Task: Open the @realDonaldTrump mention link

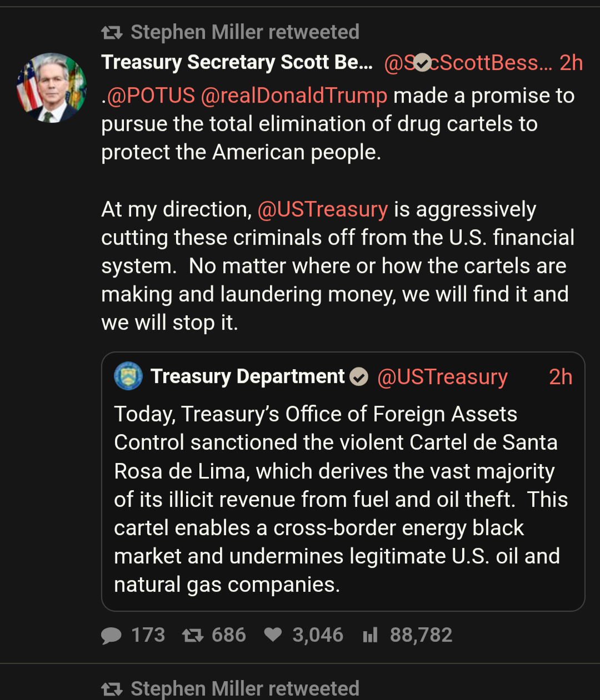Action: (294, 95)
